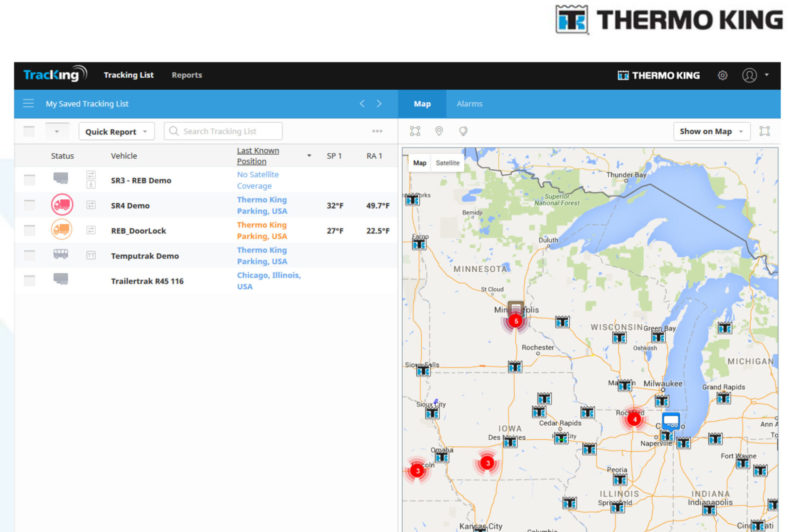Open the user account avatar menu
The image size is (800, 532).
(749, 75)
